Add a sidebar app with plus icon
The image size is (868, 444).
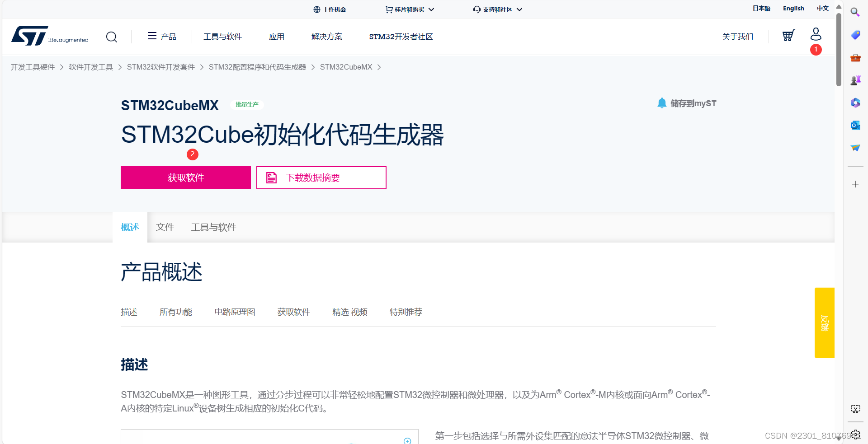coord(855,184)
